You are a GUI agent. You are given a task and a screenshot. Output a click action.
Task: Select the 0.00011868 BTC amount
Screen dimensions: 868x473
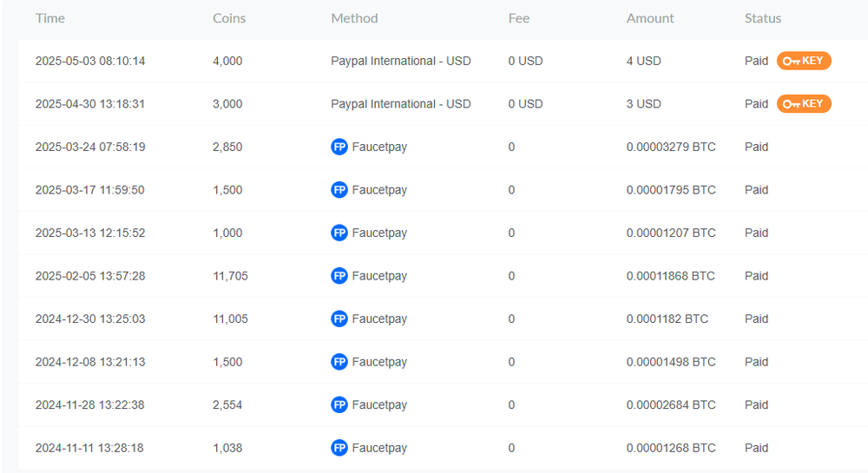670,276
